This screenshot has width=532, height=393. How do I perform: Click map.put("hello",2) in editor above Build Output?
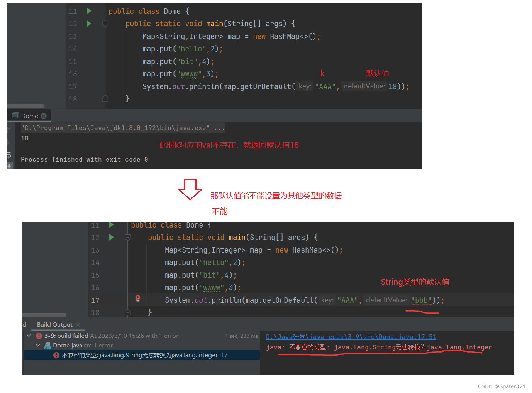click(205, 263)
